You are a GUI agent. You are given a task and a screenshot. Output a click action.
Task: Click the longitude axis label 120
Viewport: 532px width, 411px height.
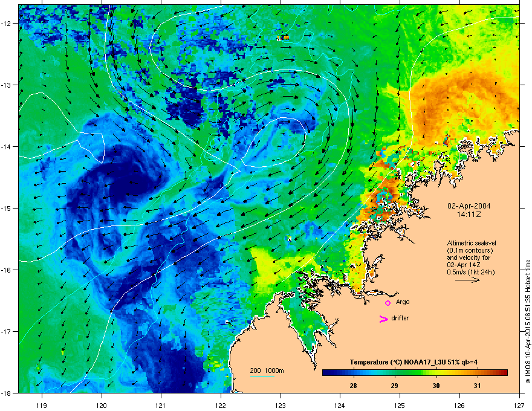click(x=102, y=406)
